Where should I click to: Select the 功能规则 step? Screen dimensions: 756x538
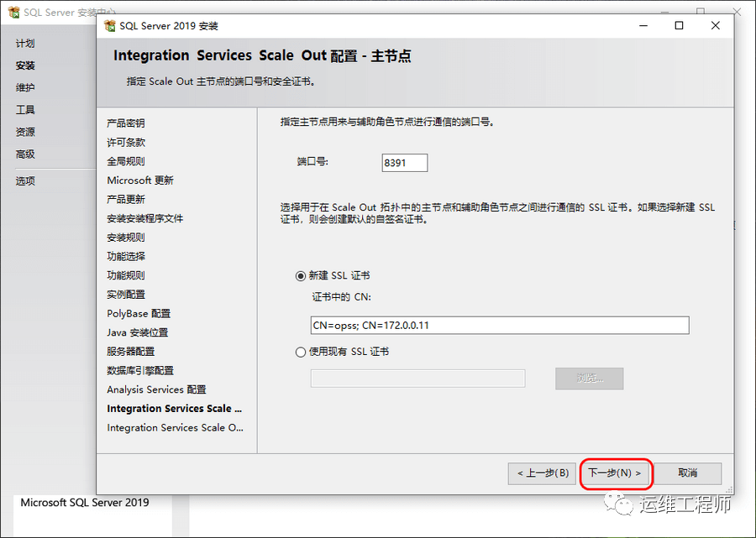click(126, 275)
